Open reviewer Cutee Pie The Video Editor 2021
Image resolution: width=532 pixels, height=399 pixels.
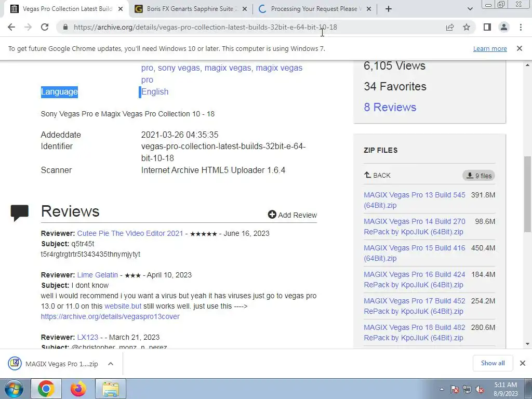(130, 233)
